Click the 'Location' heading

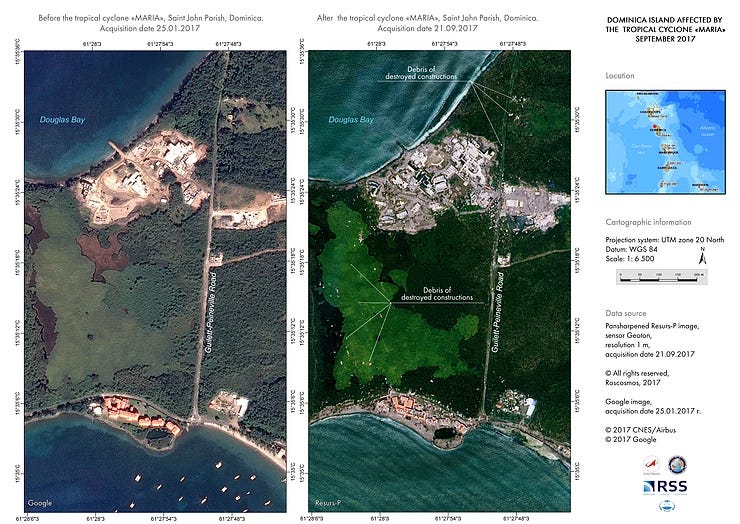620,76
